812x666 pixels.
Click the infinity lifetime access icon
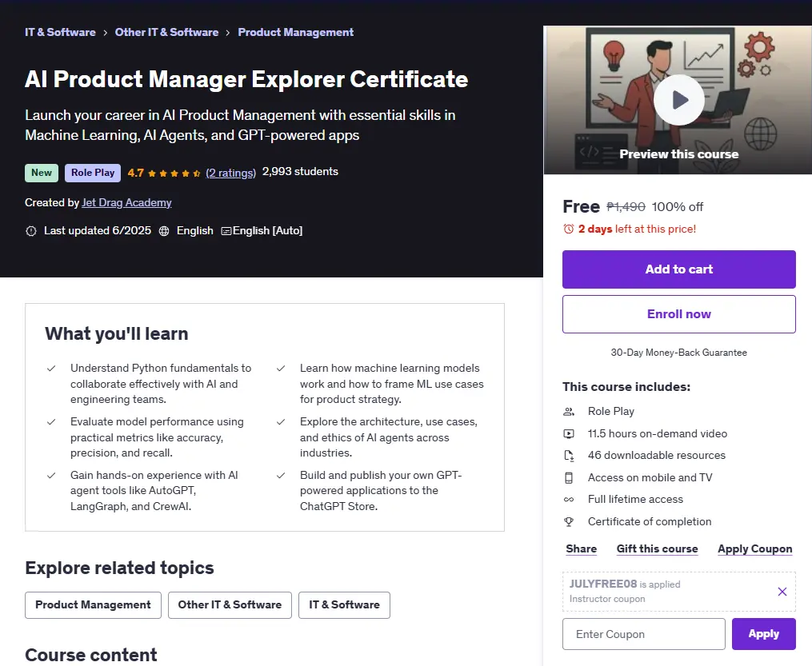pyautogui.click(x=569, y=500)
